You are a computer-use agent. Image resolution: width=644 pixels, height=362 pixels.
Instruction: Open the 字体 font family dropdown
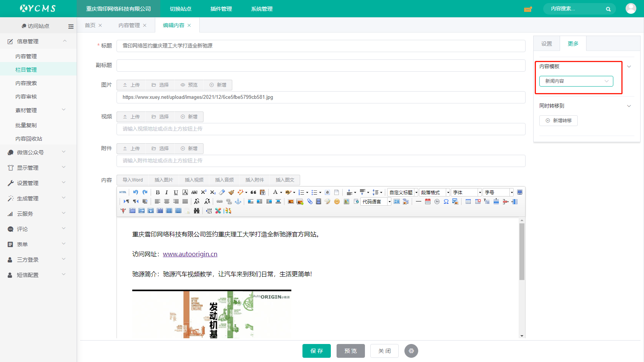coord(467,192)
